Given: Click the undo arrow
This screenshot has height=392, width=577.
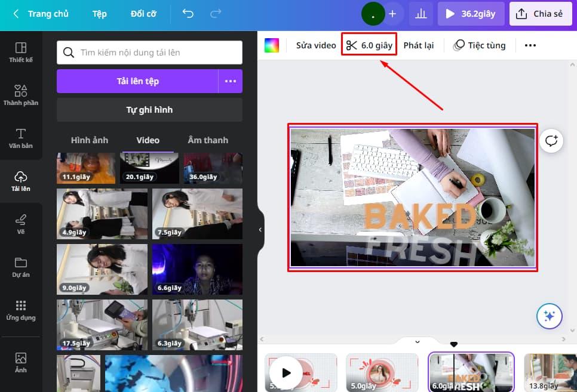Looking at the screenshot, I should click(188, 13).
